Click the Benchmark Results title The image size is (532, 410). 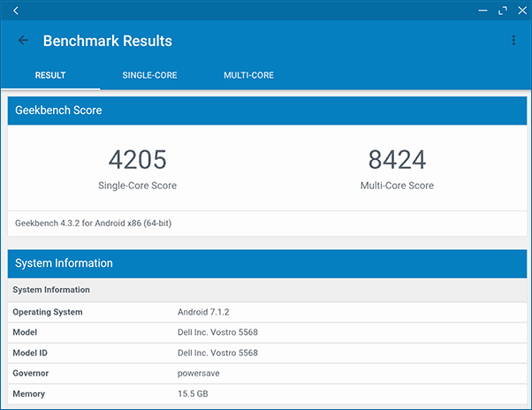pyautogui.click(x=108, y=41)
